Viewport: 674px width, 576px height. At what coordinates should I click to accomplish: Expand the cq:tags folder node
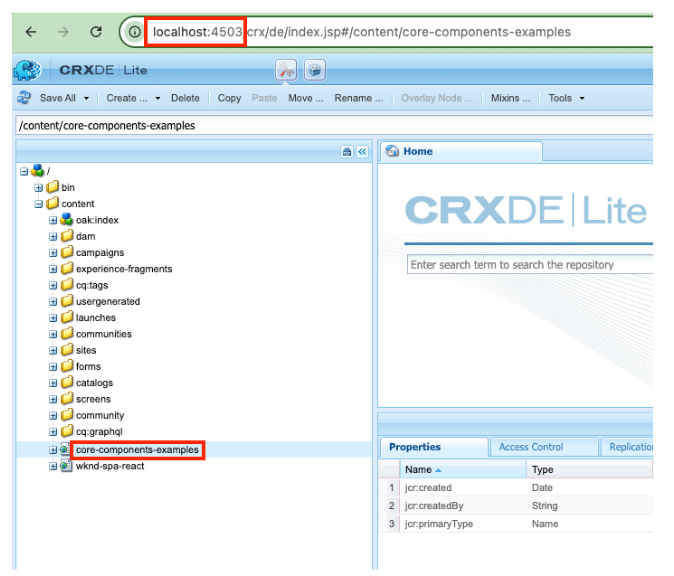(x=53, y=285)
